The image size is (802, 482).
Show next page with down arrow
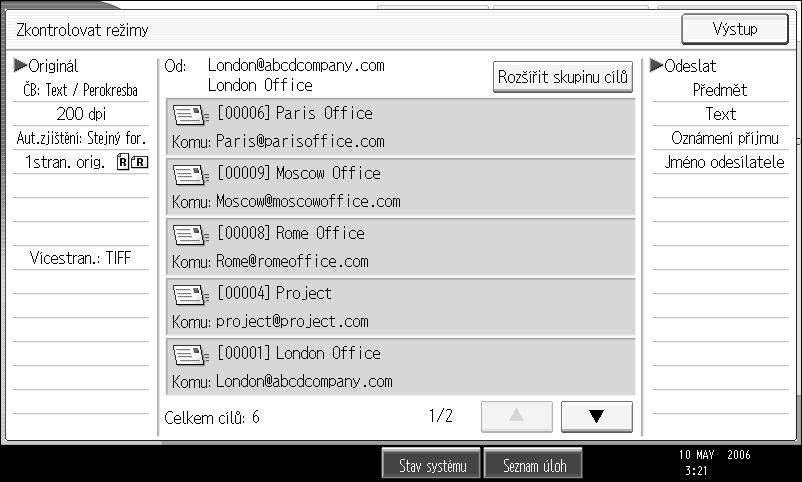(596, 417)
